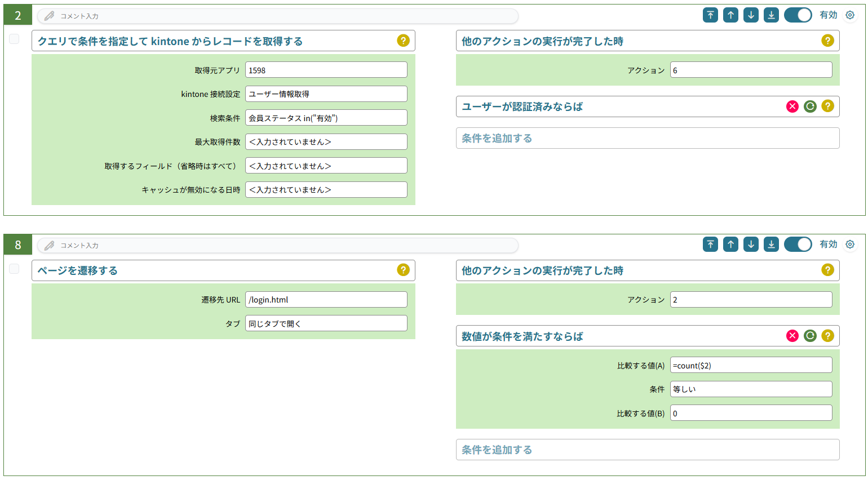The width and height of the screenshot is (868, 480).
Task: Click the ページを遷移する action title
Action: pos(78,270)
